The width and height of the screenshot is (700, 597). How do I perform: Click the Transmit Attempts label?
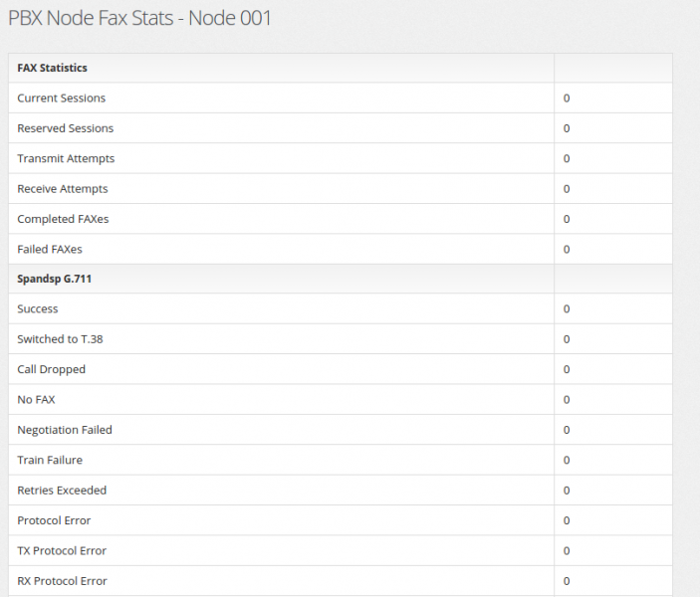(66, 159)
